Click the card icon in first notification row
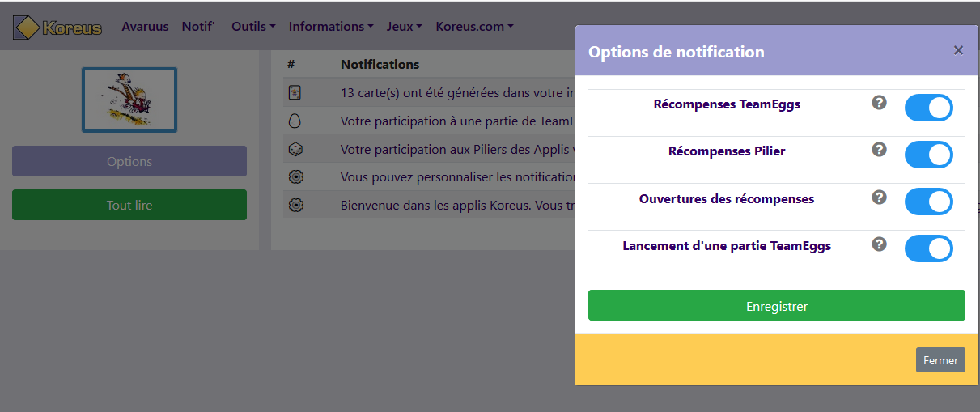 pos(295,92)
